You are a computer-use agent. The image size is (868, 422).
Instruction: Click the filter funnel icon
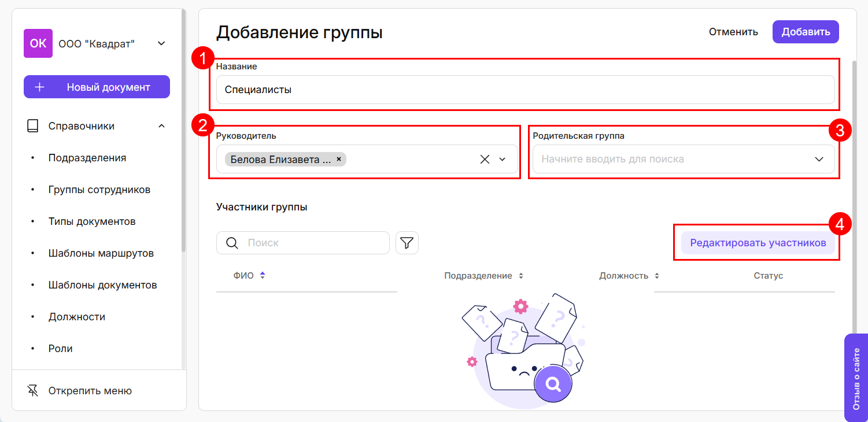(x=407, y=243)
